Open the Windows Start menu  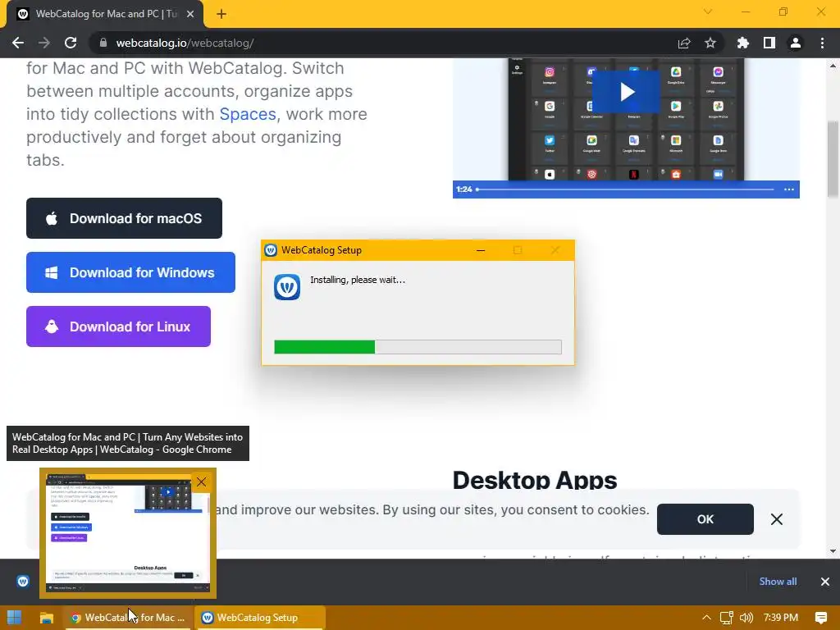click(x=15, y=618)
